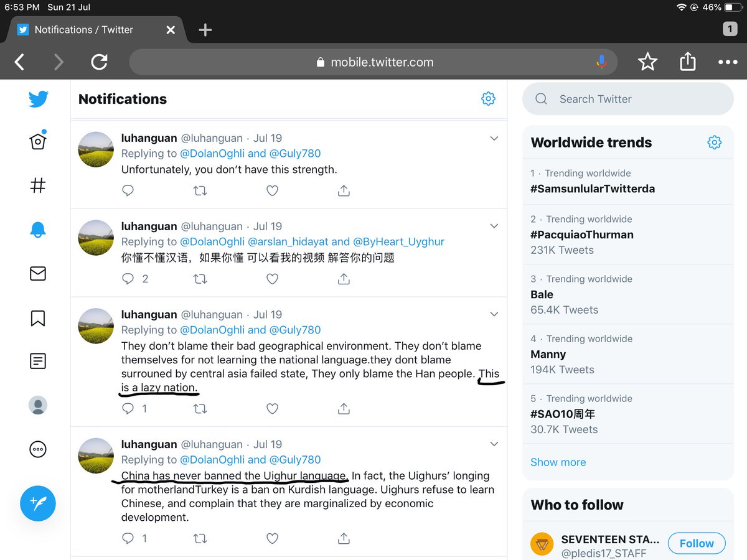The height and width of the screenshot is (560, 747).
Task: Open notification settings via the gear icon
Action: click(x=488, y=98)
